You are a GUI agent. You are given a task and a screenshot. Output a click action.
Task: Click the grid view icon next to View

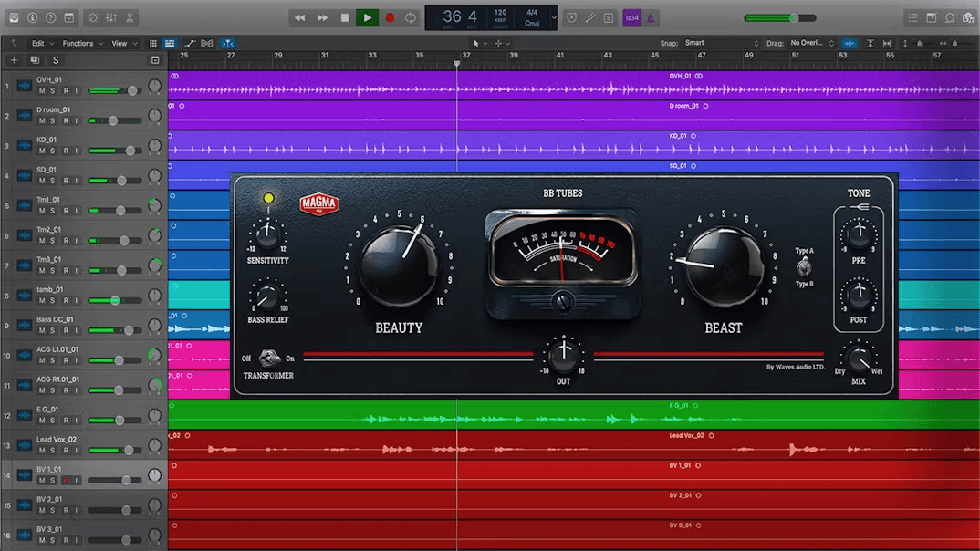point(152,43)
